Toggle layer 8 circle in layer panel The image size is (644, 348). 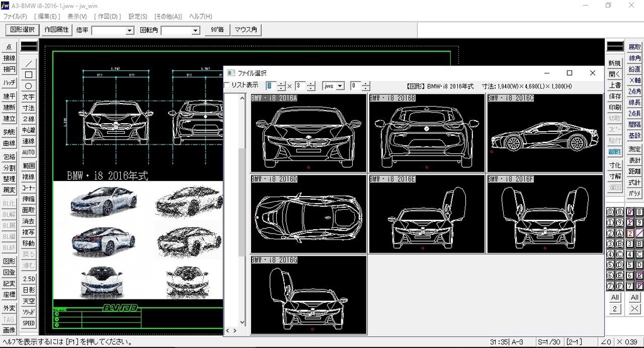619,212
